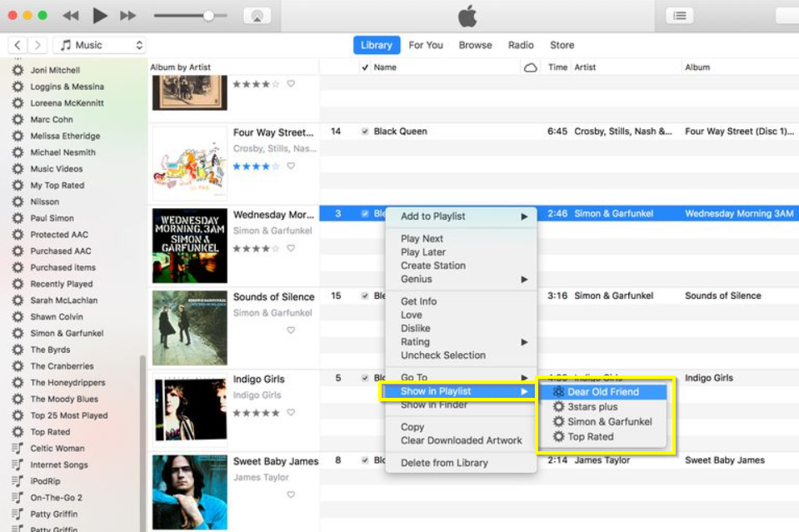Open Music Videos smart playlist gear icon
Viewport: 799px width, 532px height.
(17, 169)
